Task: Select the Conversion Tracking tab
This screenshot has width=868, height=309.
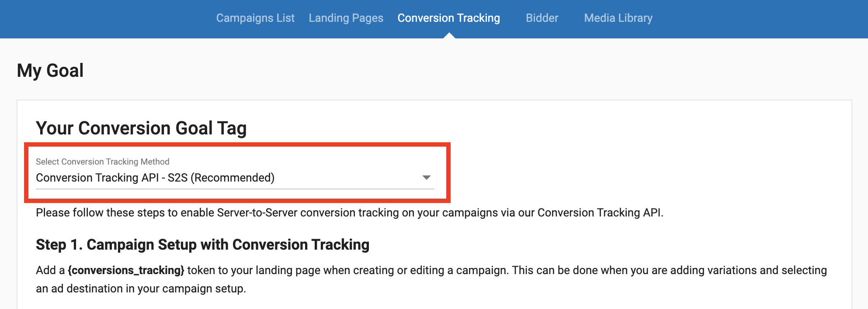Action: pyautogui.click(x=448, y=18)
